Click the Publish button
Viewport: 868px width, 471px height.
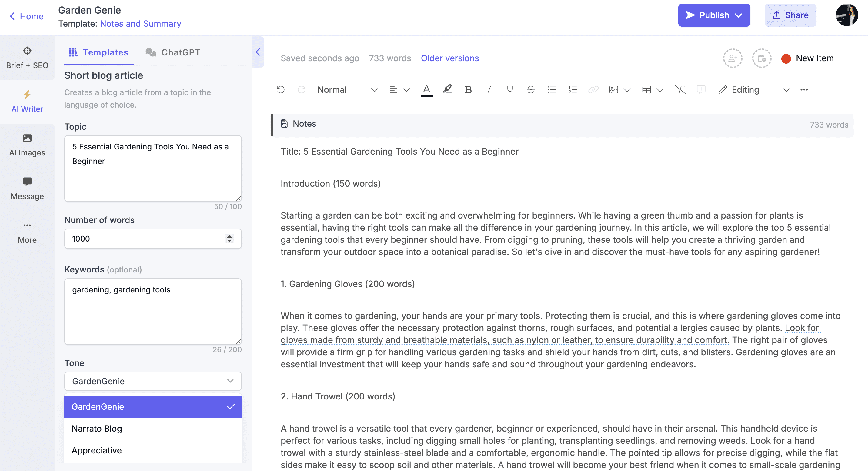coord(714,15)
